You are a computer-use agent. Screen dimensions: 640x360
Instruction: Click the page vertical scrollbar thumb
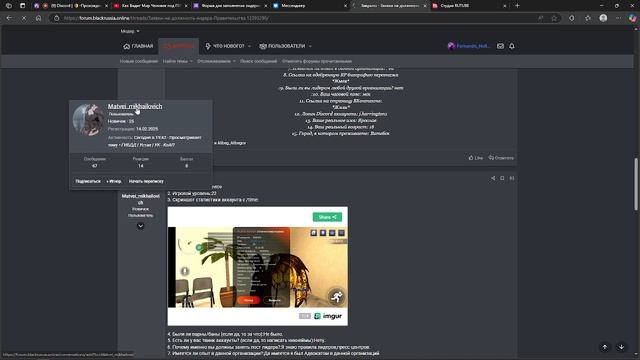(x=636, y=184)
